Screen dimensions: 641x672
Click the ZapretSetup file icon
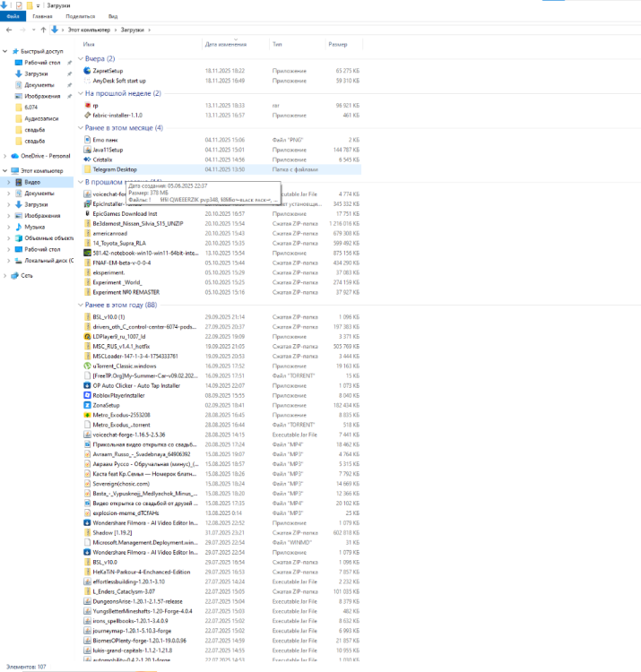point(88,71)
